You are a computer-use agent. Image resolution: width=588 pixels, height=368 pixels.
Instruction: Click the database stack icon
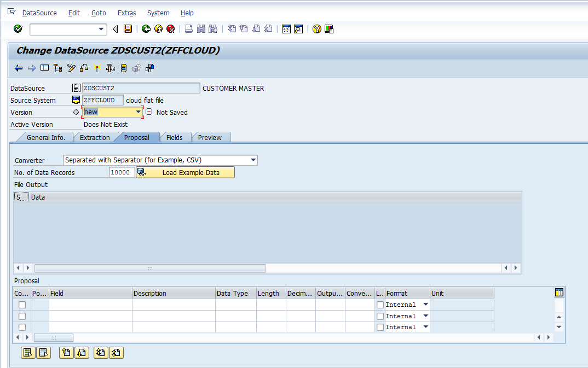(124, 68)
